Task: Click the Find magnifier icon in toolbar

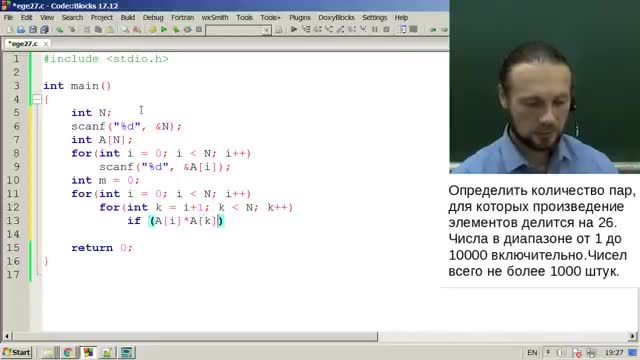Action: click(125, 29)
